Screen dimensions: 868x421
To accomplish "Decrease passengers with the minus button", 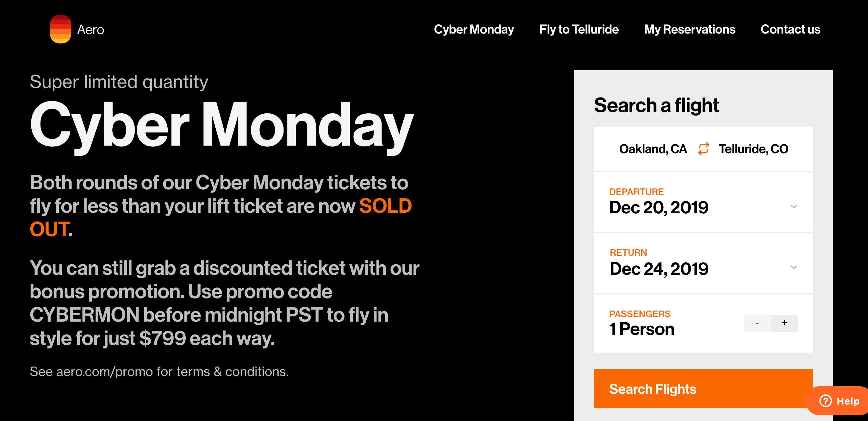I will pos(757,323).
